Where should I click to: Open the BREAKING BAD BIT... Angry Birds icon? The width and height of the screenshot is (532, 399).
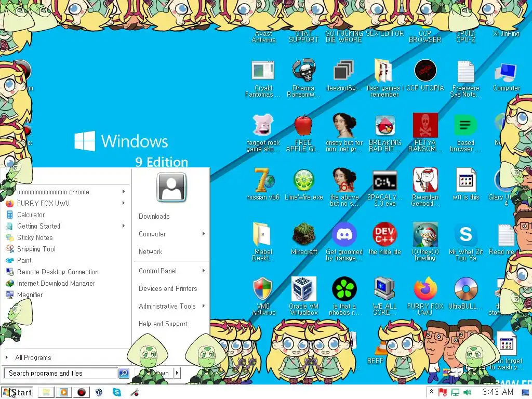coord(385,125)
